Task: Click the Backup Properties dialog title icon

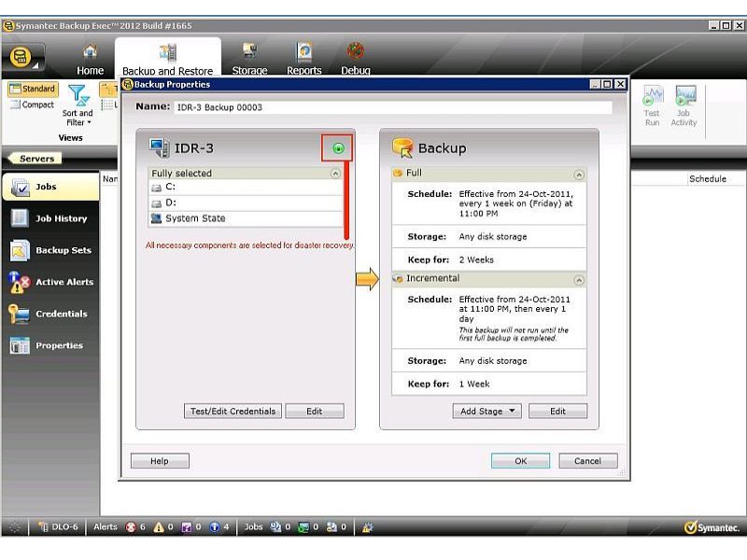Action: coord(128,85)
